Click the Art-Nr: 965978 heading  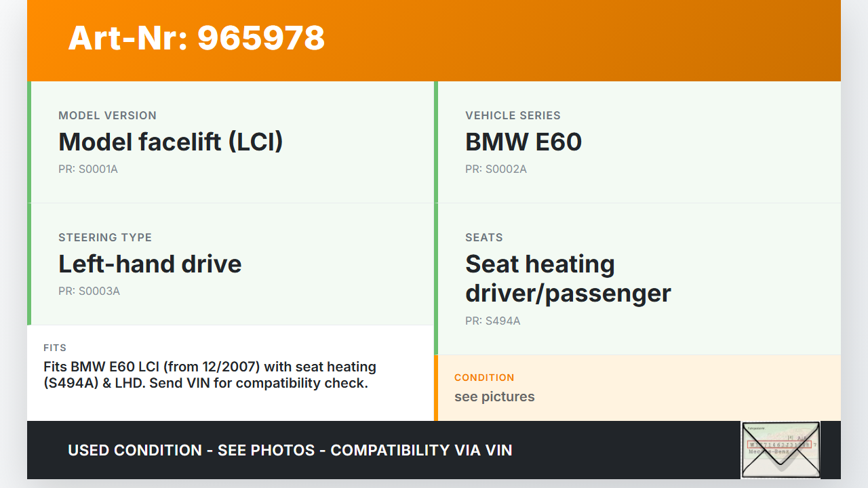[x=197, y=38]
